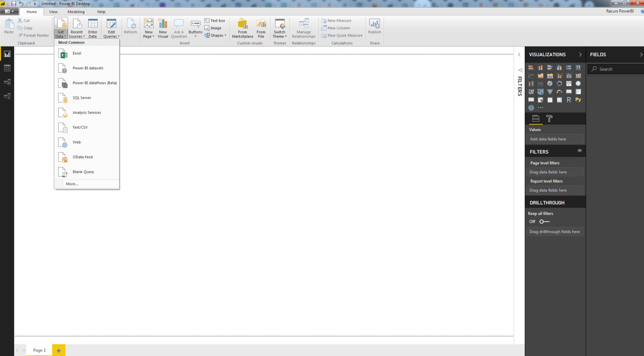Open the Shapes dropdown
This screenshot has height=356, width=644.
click(216, 35)
